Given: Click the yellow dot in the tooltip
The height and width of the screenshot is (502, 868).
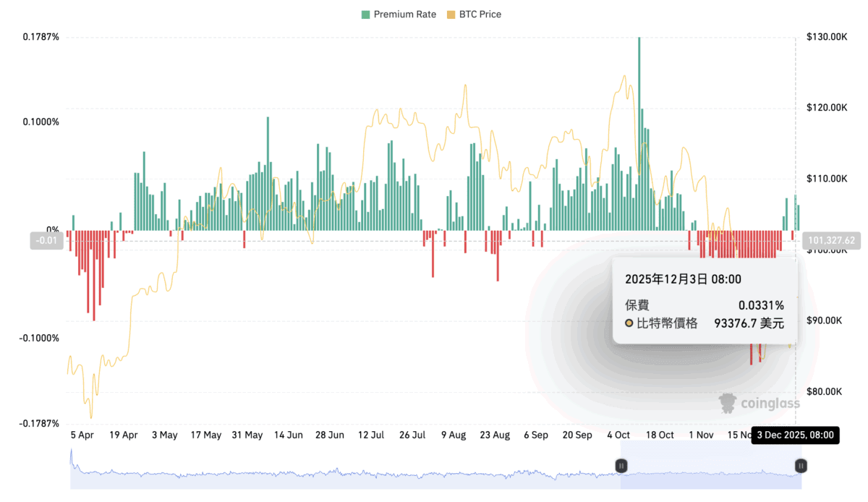Looking at the screenshot, I should click(629, 323).
